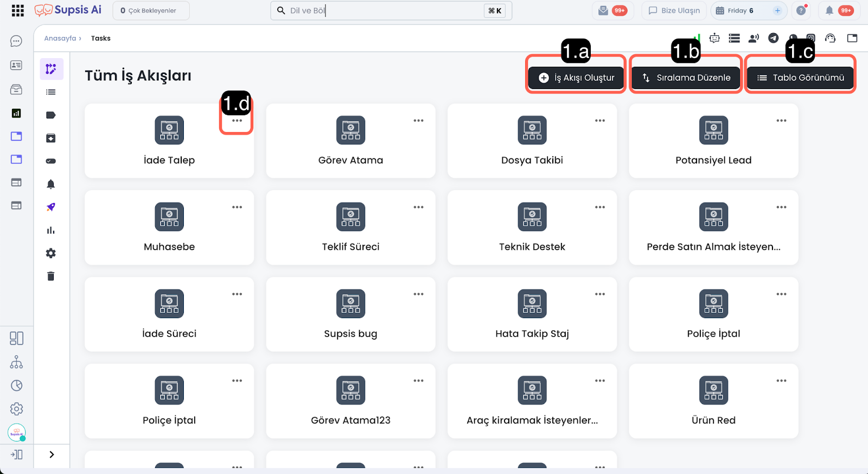Click the İş Akışı Oluştur button
The image size is (868, 474).
[576, 78]
